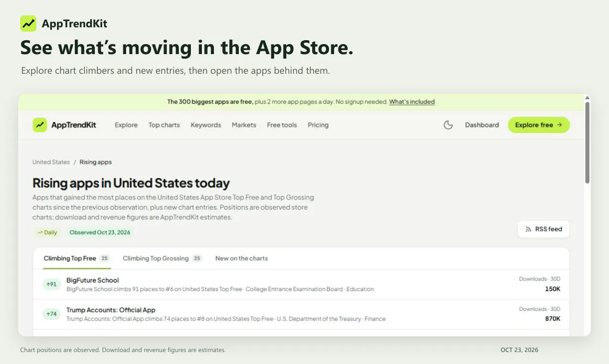609x364 pixels.
Task: Click the 25 count badge on Climbing Top Free
Action: (x=105, y=258)
